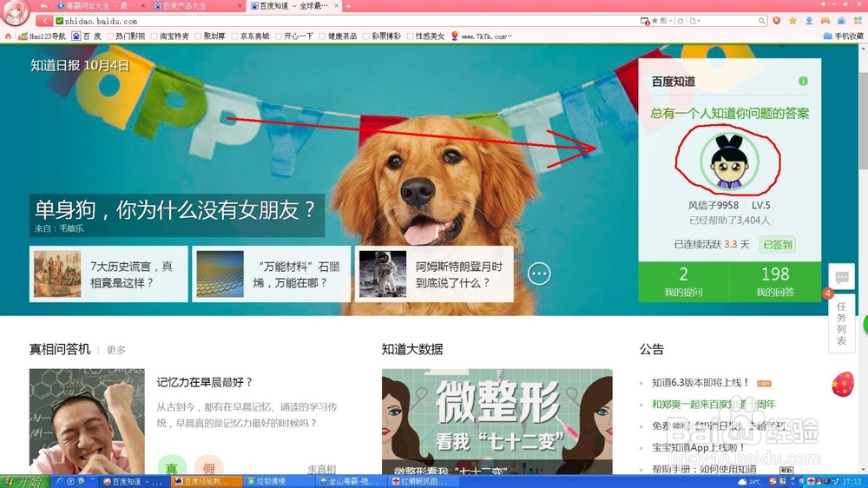The image size is (868, 488).
Task: Click the page vertical scrollbar thumb
Action: [863, 121]
